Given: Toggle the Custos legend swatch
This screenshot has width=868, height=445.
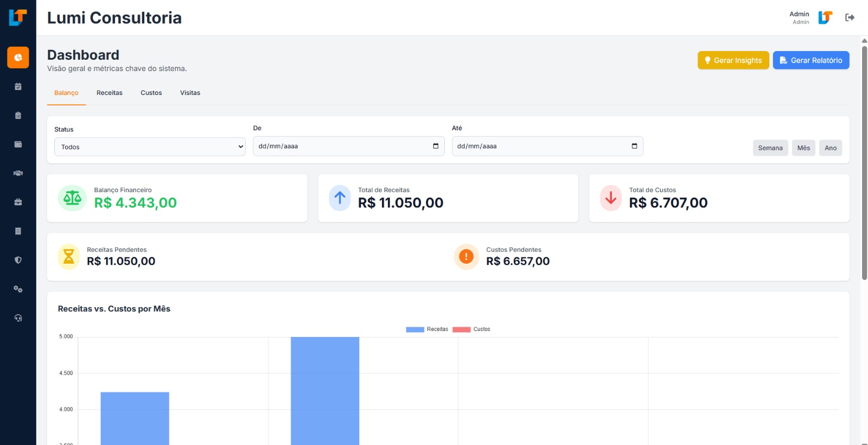Looking at the screenshot, I should (462, 329).
